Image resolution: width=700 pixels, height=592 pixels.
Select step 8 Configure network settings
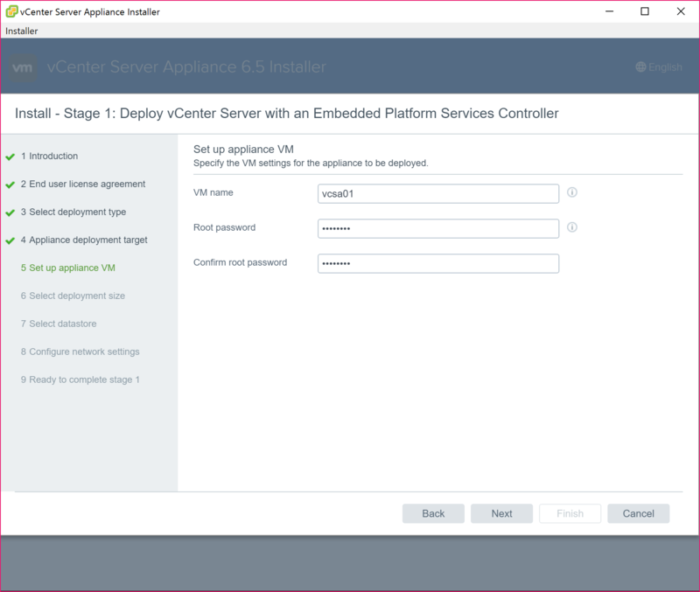tap(80, 352)
